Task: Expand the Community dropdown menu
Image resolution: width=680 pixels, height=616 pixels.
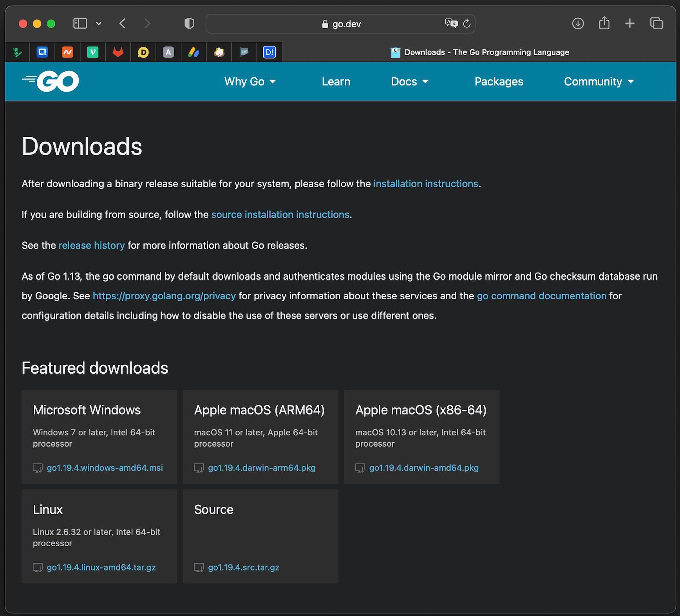Action: point(599,82)
